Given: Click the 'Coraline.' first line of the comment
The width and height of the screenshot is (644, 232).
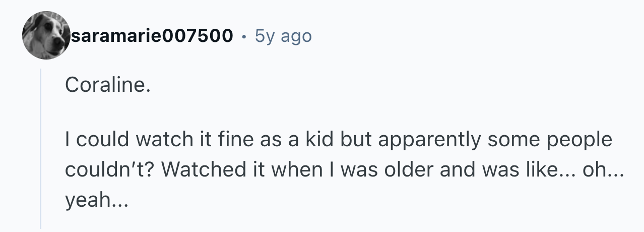Looking at the screenshot, I should (108, 86).
